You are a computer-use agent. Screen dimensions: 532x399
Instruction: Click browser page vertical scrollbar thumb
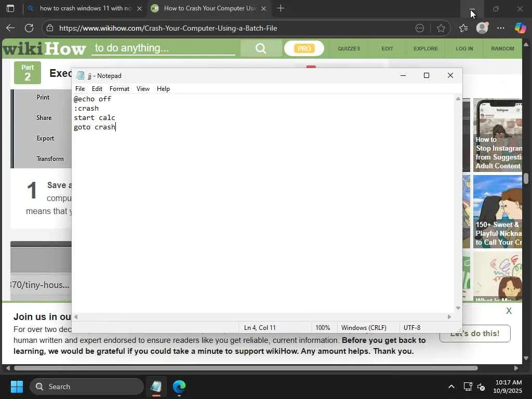[x=526, y=179]
